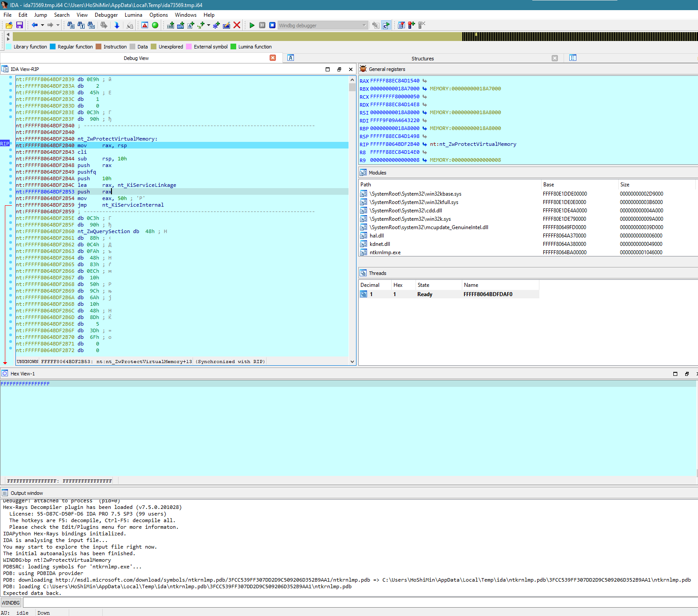Open the Windbg debugger selection dropdown
Screen dimensions: 698x616
[364, 26]
